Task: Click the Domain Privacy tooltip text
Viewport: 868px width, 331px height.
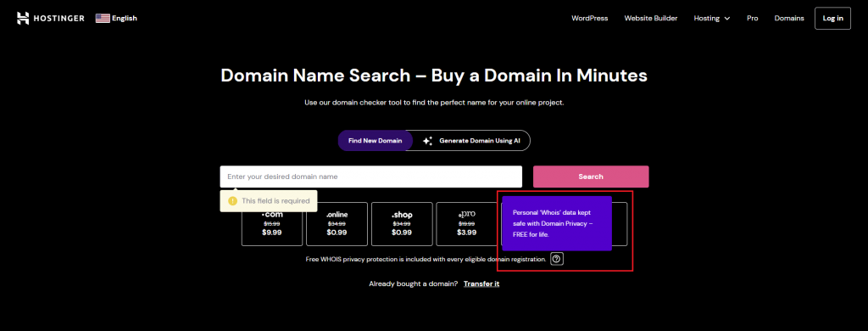Action: [553, 223]
